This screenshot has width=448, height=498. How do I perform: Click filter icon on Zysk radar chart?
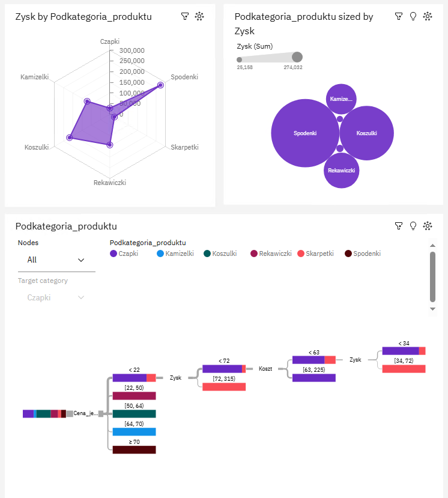(185, 17)
